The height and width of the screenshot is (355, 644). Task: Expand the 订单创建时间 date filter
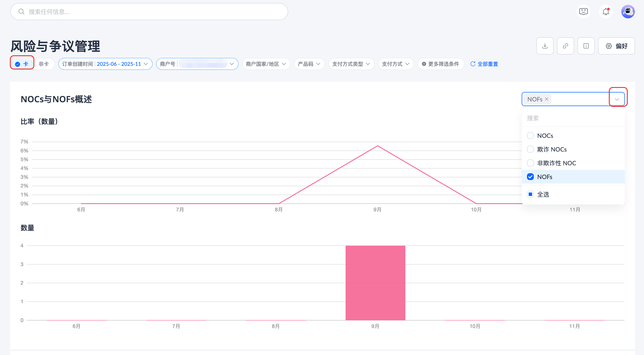point(105,64)
